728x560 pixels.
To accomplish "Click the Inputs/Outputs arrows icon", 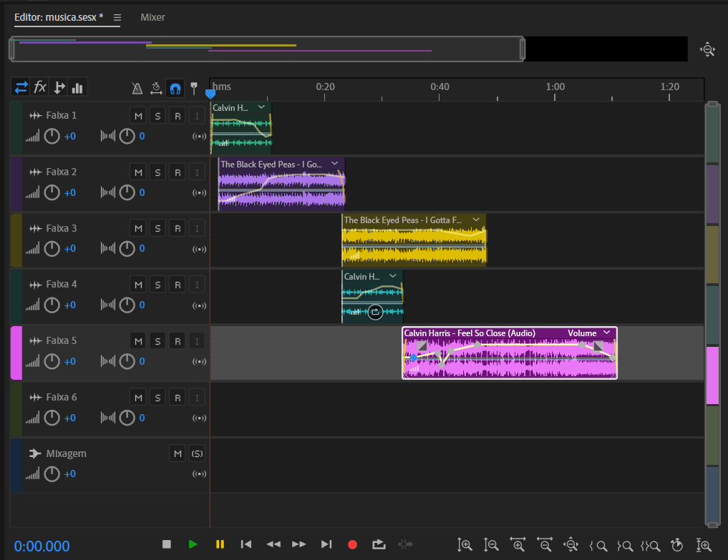I will (x=21, y=87).
